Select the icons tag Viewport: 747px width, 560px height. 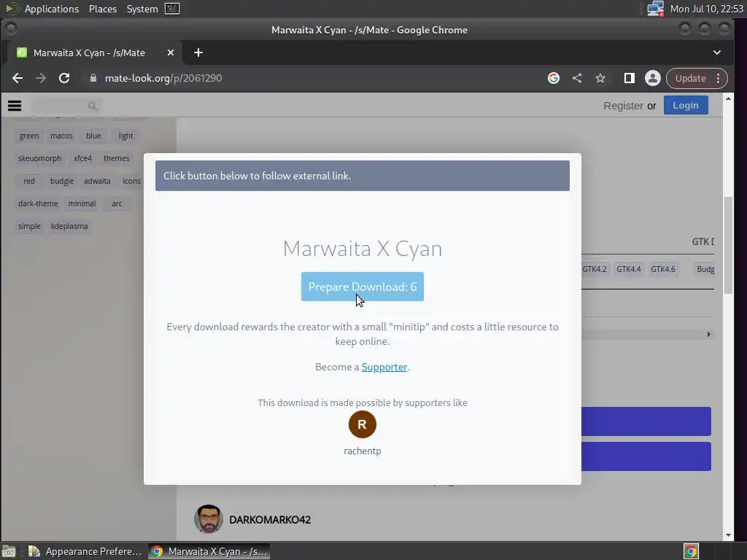(131, 181)
